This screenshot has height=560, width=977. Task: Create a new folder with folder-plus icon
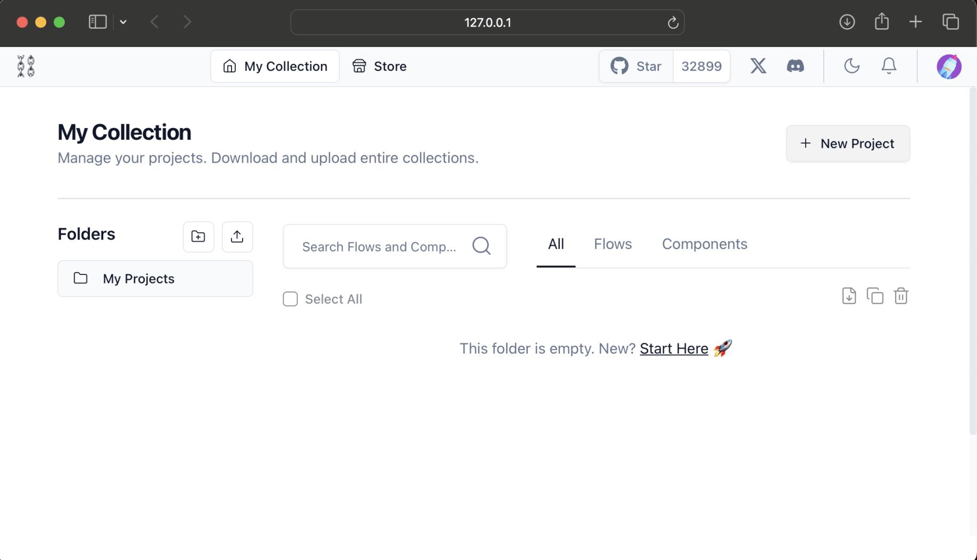click(198, 237)
